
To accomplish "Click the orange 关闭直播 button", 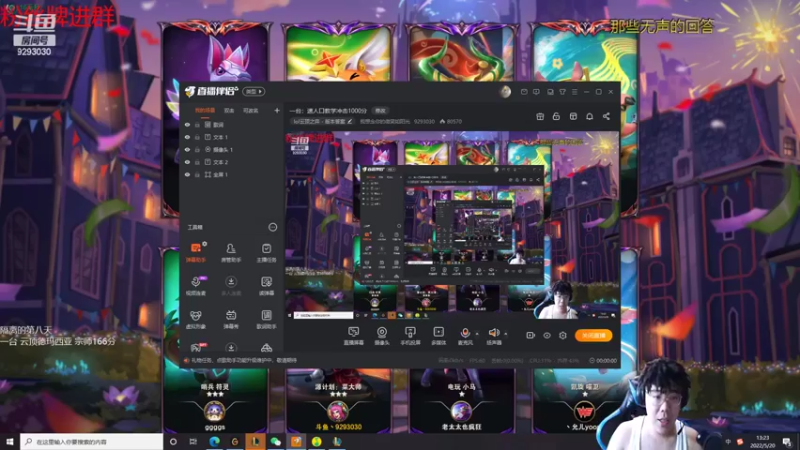I will click(x=593, y=335).
